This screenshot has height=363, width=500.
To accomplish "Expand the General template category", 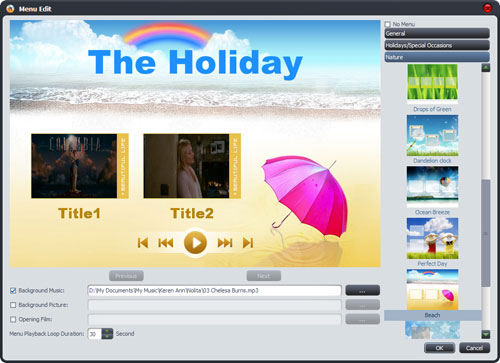I will 437,33.
